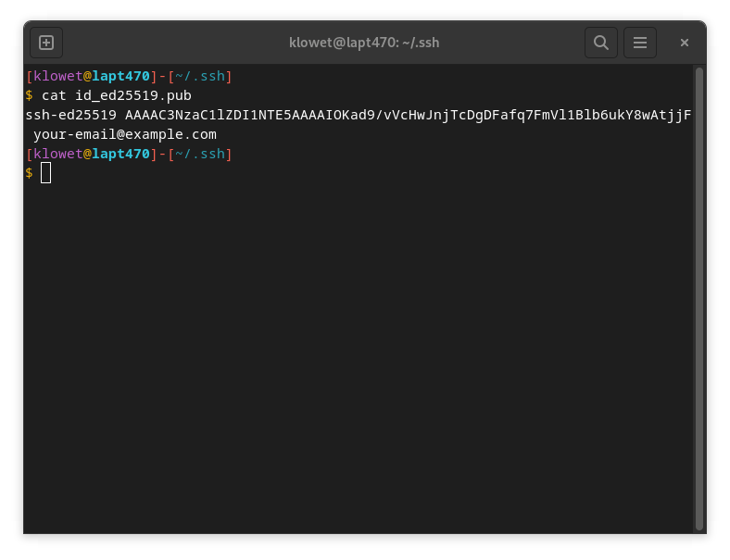Viewport: 730px width, 560px height.
Task: Click the cat command word
Action: (54, 95)
